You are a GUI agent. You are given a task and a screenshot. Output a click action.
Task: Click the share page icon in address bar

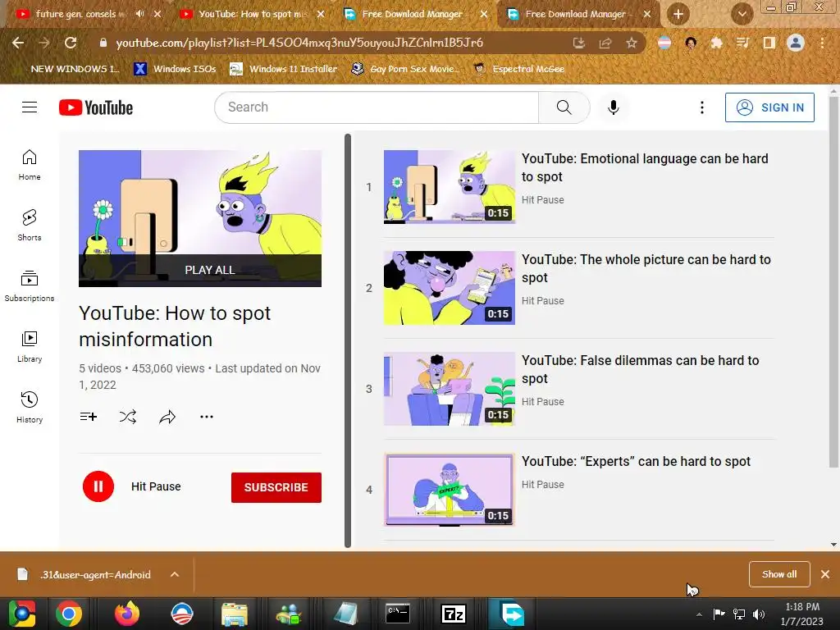pyautogui.click(x=605, y=43)
